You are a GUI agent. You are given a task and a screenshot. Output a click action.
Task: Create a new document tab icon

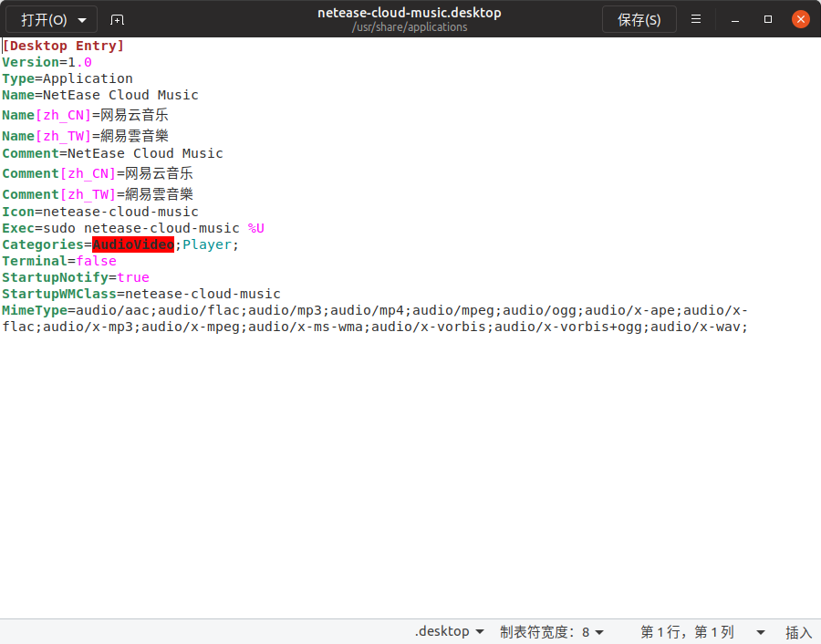point(117,20)
